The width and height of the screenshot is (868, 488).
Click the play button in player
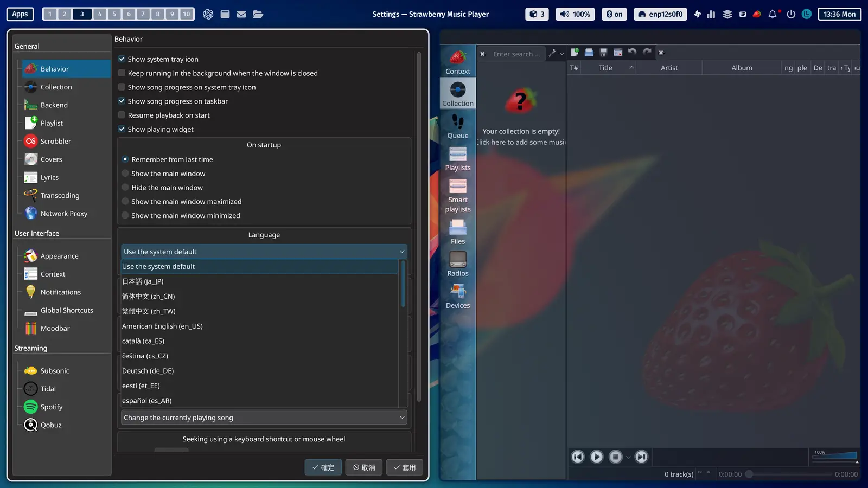point(596,457)
